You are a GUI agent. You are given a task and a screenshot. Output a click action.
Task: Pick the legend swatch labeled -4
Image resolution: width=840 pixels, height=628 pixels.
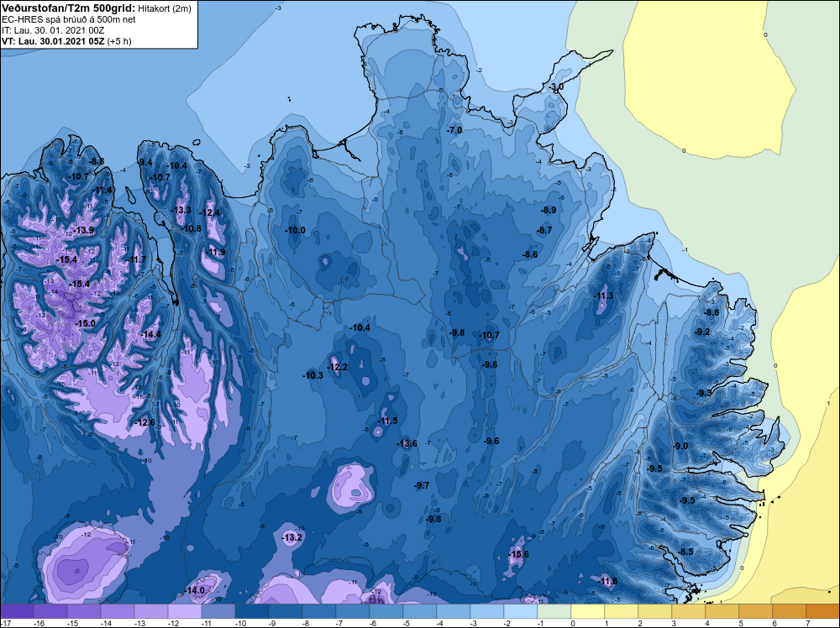[x=454, y=611]
